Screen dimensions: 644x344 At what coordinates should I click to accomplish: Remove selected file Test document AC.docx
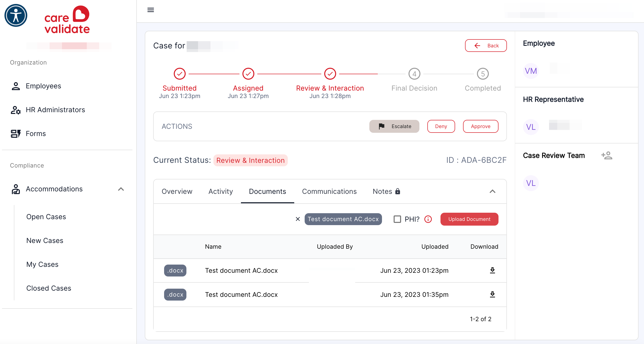[297, 219]
